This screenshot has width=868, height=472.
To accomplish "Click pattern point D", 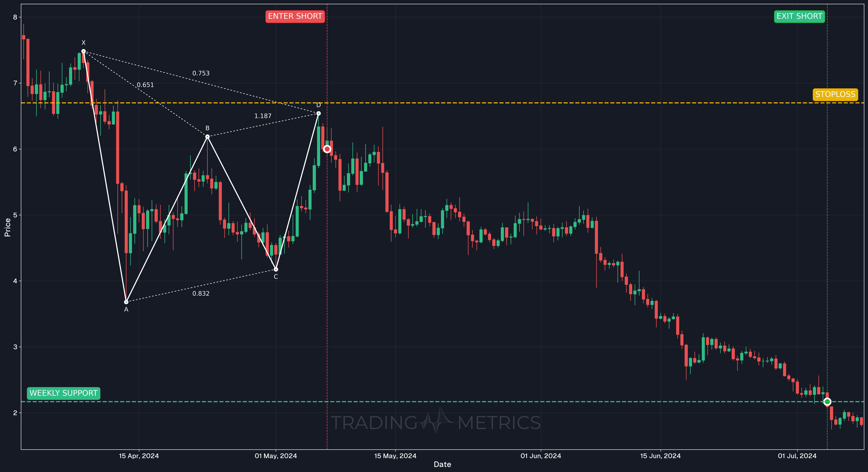I will pos(318,113).
